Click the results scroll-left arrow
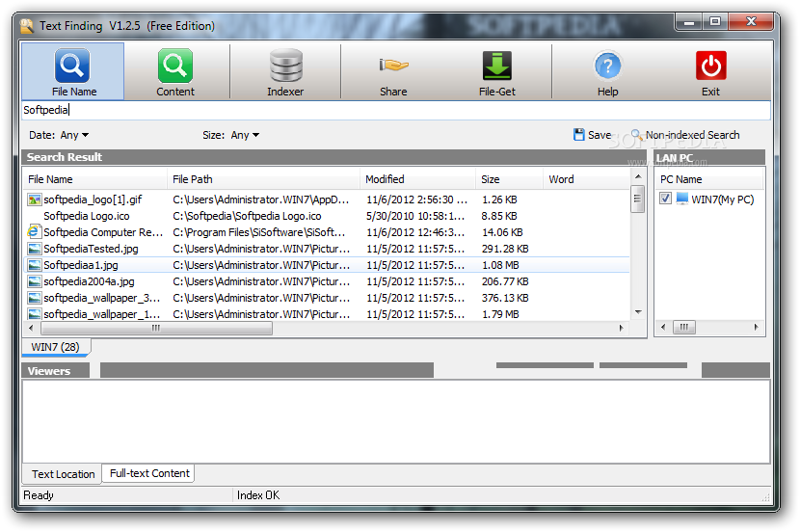Image resolution: width=800 pixels, height=532 pixels. [x=31, y=328]
